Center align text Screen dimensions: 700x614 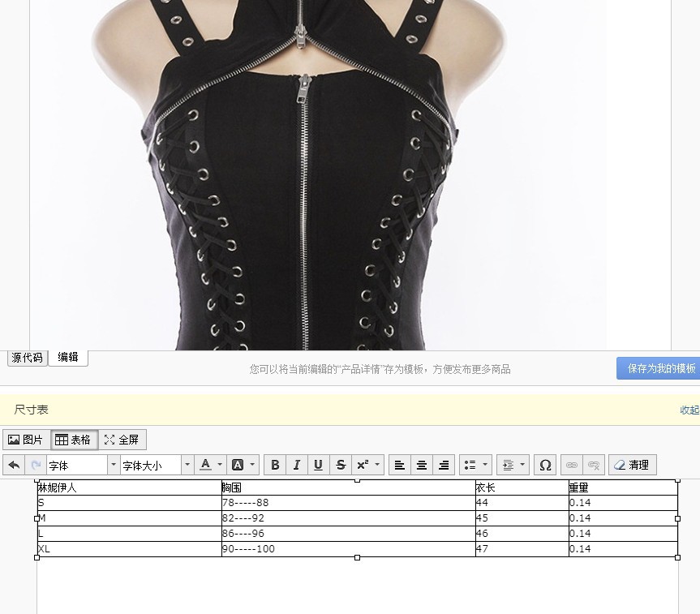coord(422,466)
